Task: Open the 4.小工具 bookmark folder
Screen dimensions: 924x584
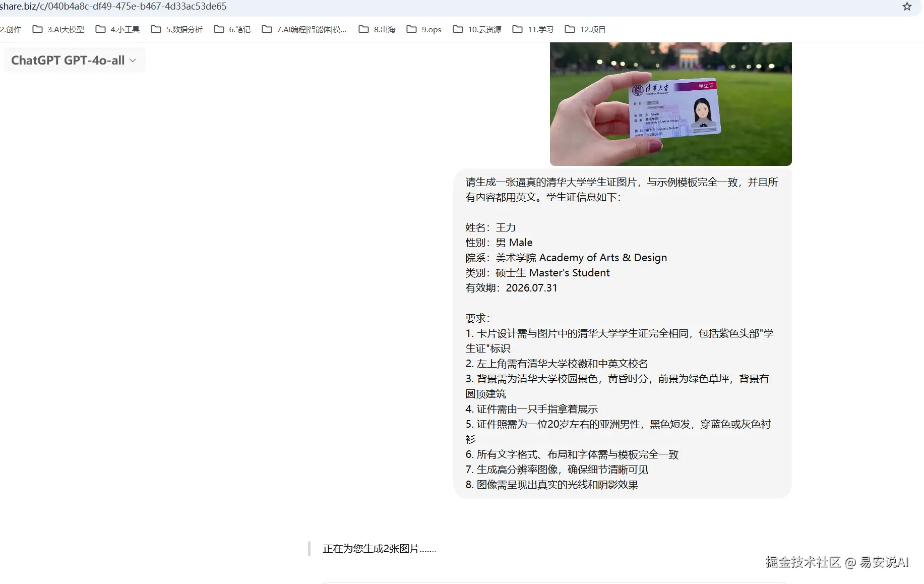Action: [x=118, y=29]
